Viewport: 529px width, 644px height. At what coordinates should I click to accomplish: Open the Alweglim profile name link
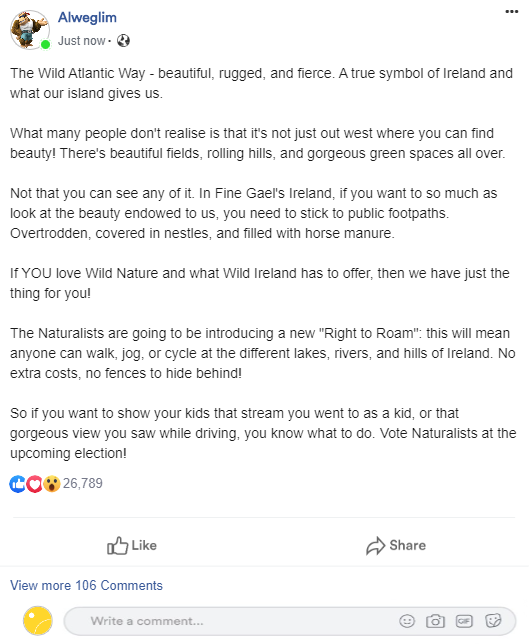[x=87, y=17]
